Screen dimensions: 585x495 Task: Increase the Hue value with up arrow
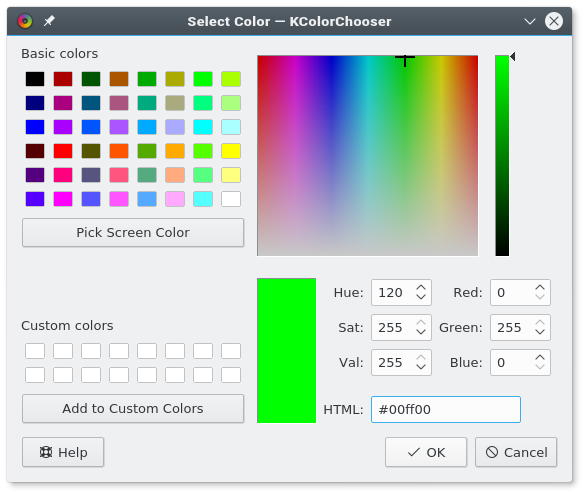coord(421,287)
